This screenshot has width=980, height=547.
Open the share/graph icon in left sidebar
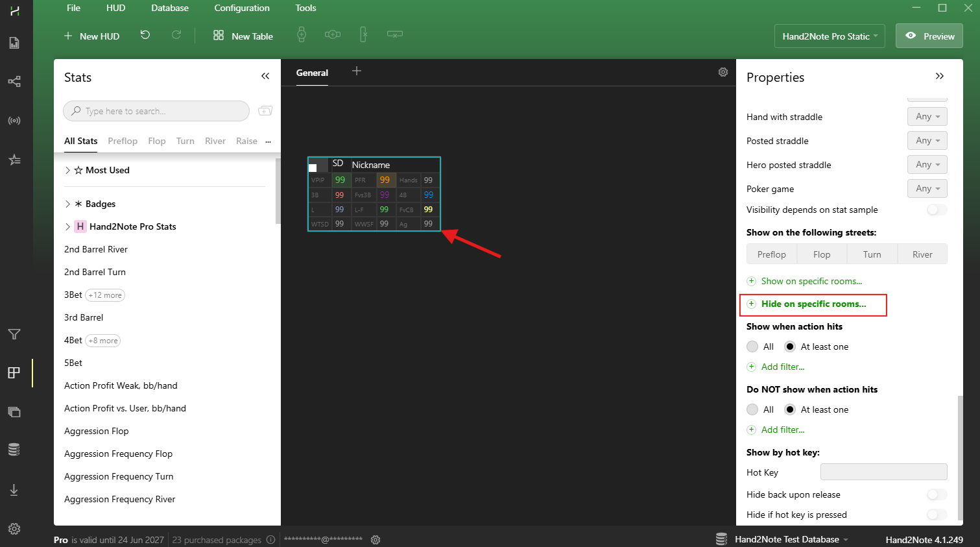click(x=14, y=82)
